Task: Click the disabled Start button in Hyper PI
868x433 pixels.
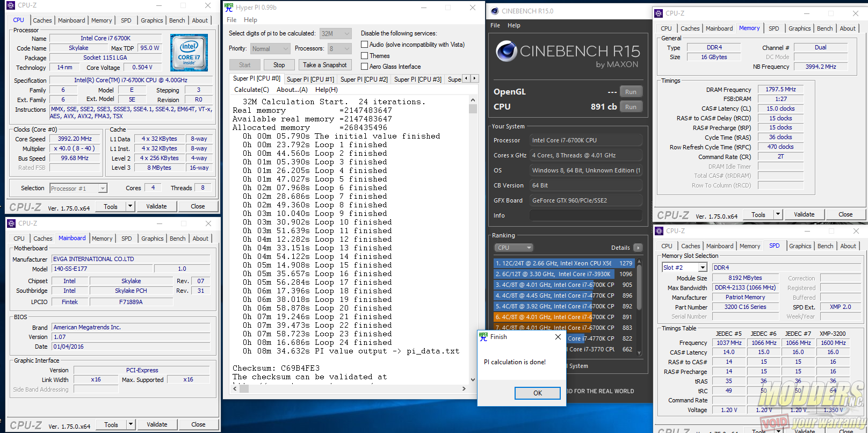Action: pyautogui.click(x=245, y=65)
